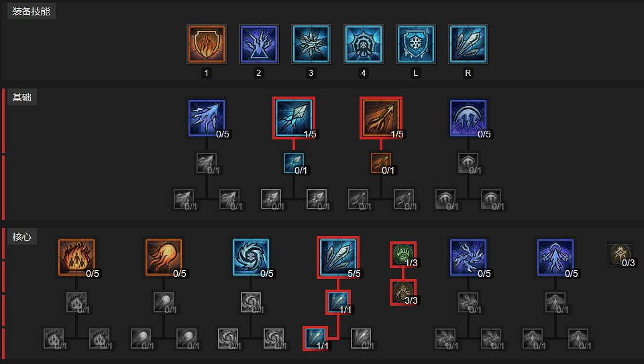Click the dim passive node 0/3 at far right
The height and width of the screenshot is (364, 644).
620,255
